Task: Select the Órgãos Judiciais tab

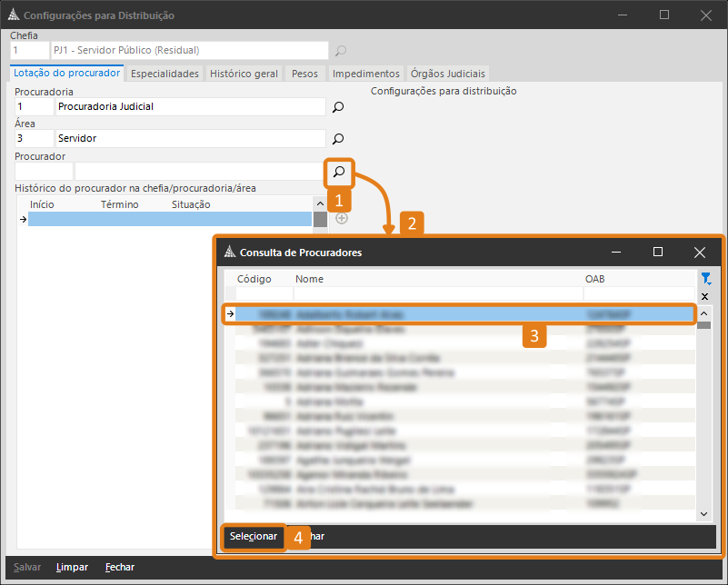Action: (448, 74)
